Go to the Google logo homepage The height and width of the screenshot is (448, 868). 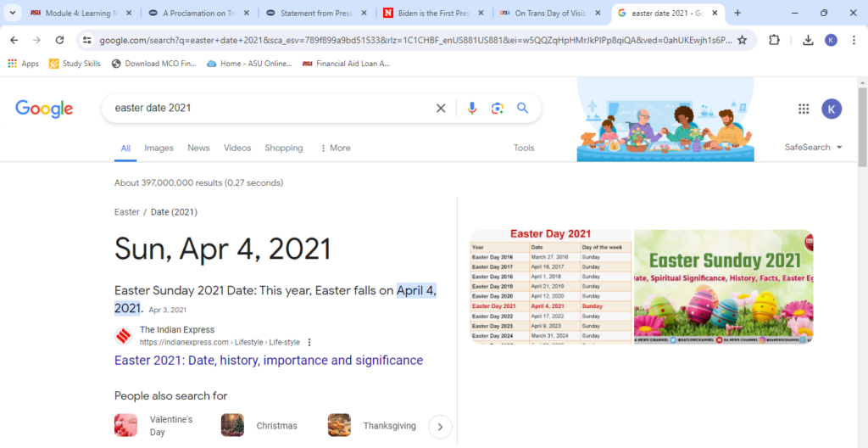[44, 109]
